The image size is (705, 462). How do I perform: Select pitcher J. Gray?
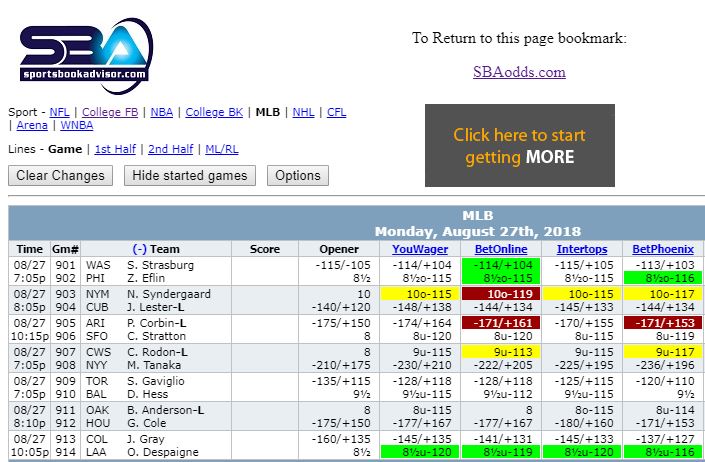[146, 439]
